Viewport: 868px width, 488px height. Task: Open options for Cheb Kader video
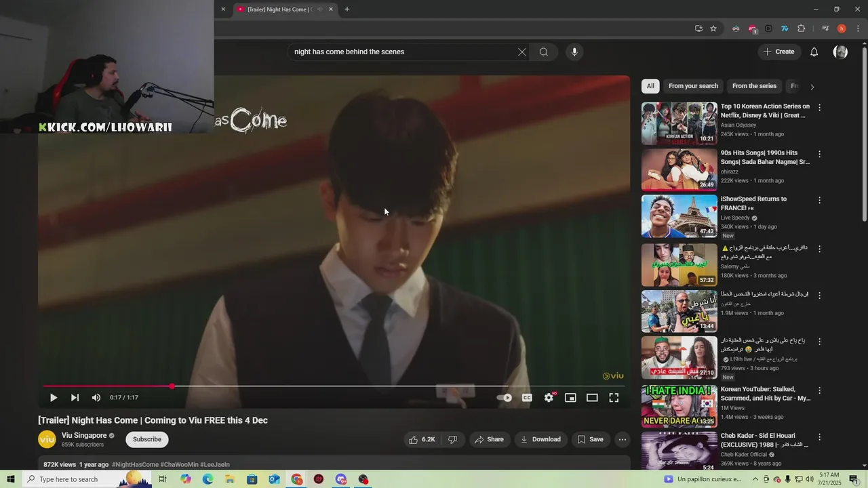pos(819,437)
